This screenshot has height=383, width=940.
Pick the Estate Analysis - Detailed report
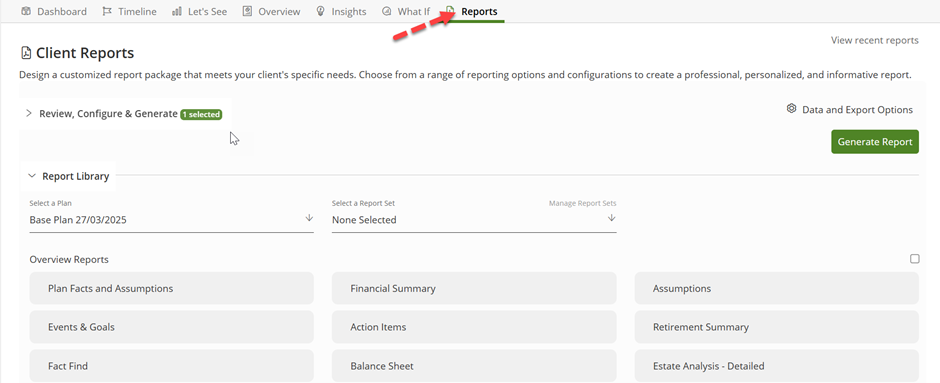(x=776, y=366)
